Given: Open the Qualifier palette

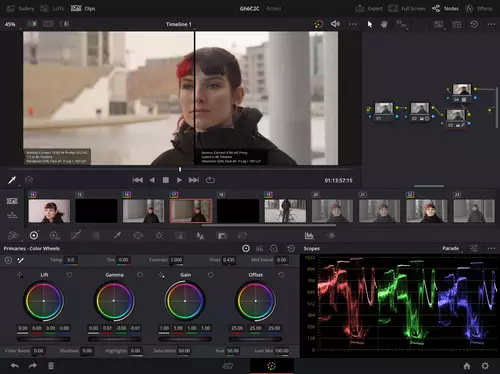Looking at the screenshot, I should pos(117,236).
